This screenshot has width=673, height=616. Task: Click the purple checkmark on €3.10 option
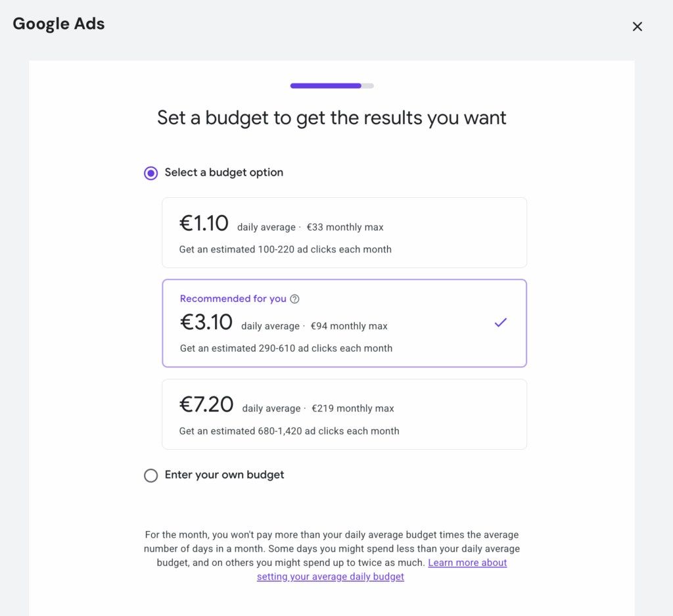pyautogui.click(x=501, y=323)
